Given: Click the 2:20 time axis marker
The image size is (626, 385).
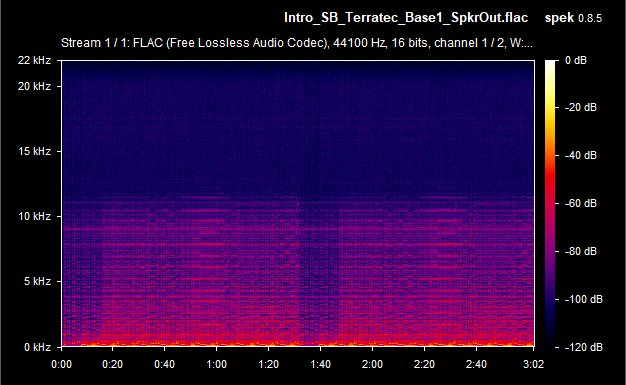Looking at the screenshot, I should click(x=424, y=364).
